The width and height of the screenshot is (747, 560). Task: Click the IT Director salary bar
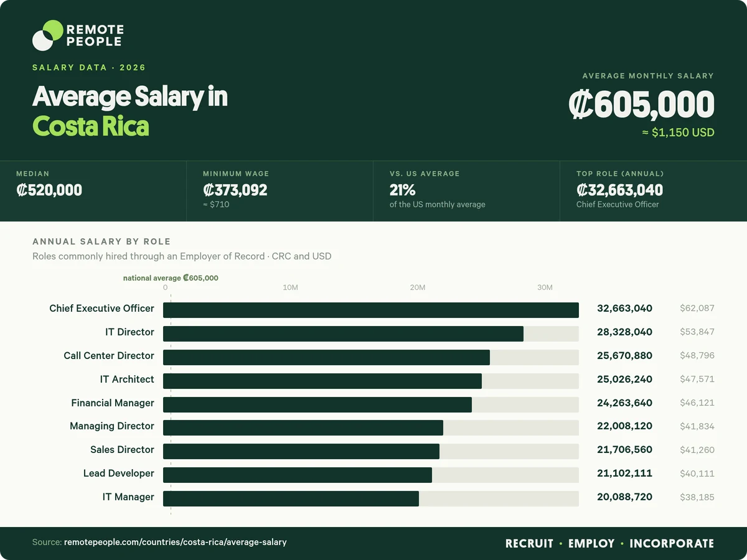343,334
